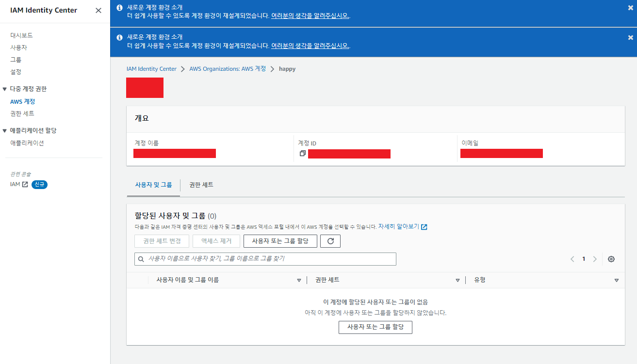Click the 액세스 제거 button
637x364 pixels.
point(216,241)
